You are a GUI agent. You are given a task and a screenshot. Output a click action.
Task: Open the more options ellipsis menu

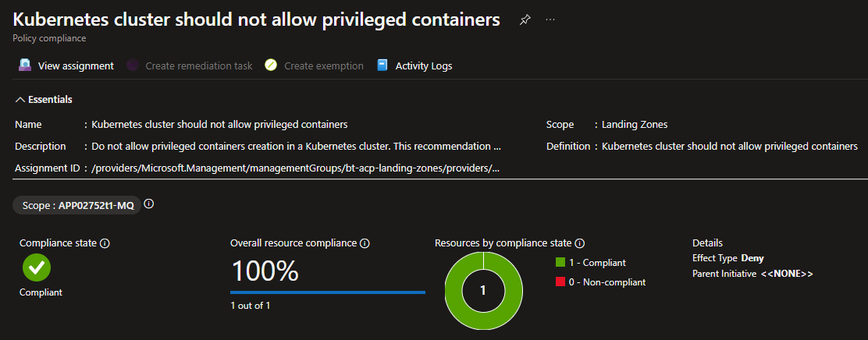[x=550, y=20]
